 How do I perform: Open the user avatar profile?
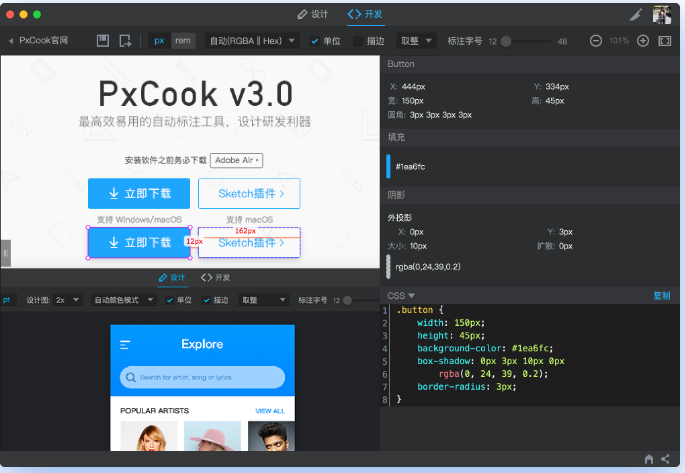[x=662, y=15]
